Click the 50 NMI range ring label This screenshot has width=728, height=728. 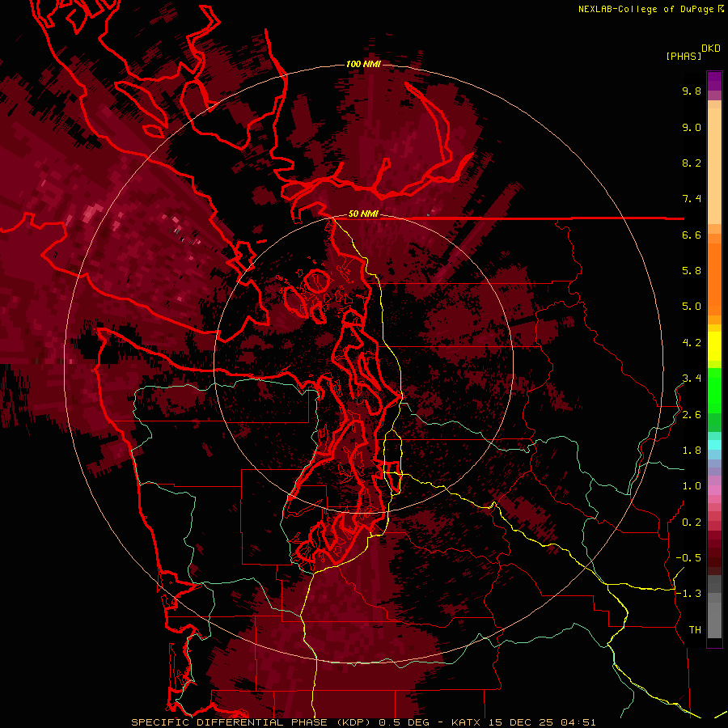click(363, 214)
